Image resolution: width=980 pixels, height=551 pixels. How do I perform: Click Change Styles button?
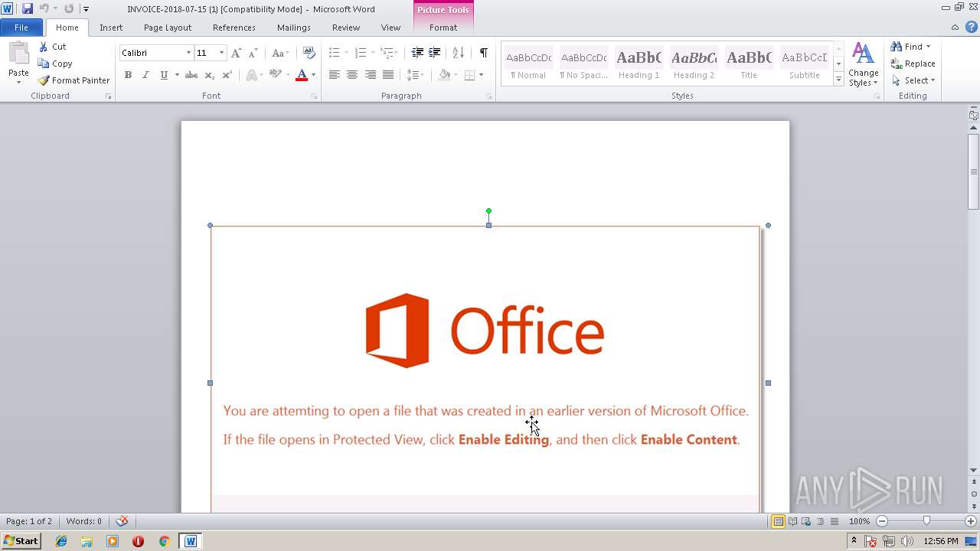(x=864, y=64)
